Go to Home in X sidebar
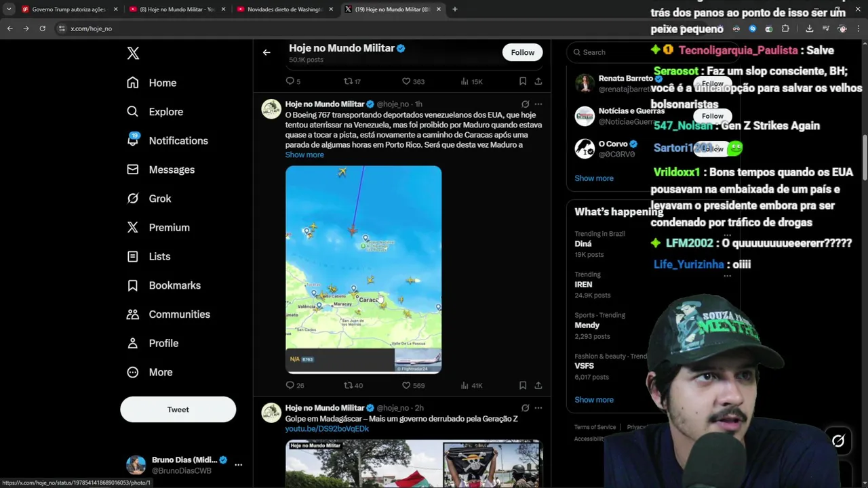The height and width of the screenshot is (488, 868). (x=152, y=83)
